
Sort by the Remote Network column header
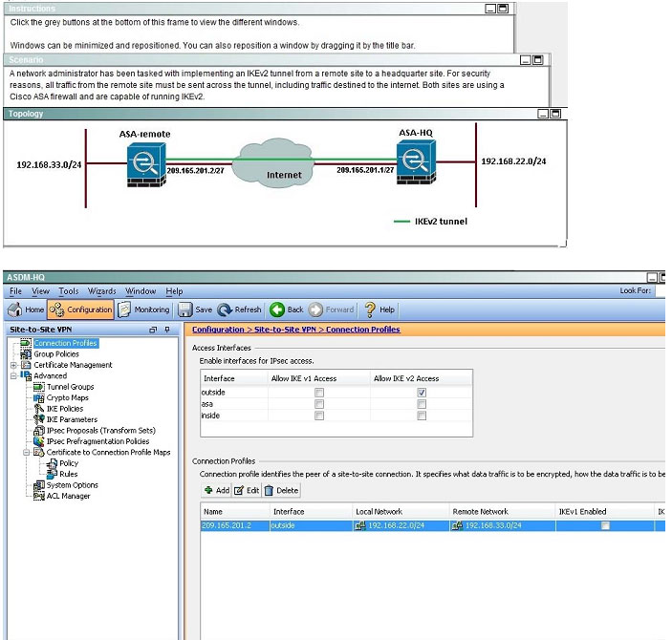click(x=502, y=512)
